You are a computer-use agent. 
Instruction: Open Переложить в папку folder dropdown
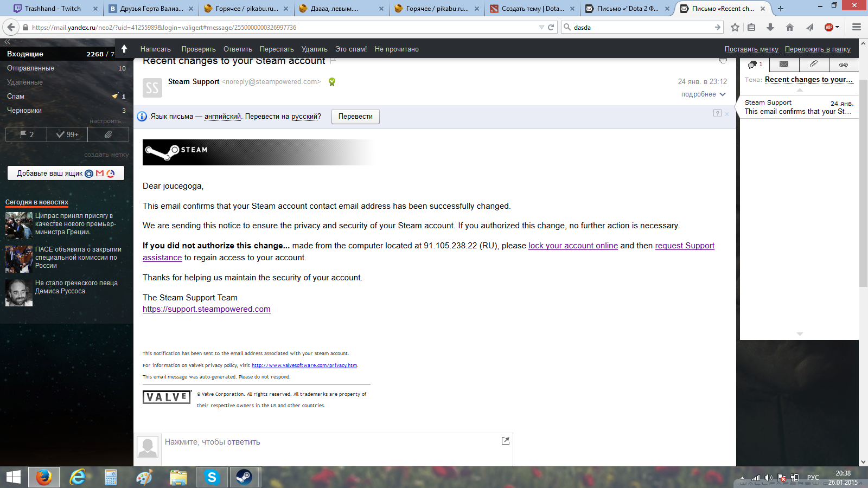(818, 49)
